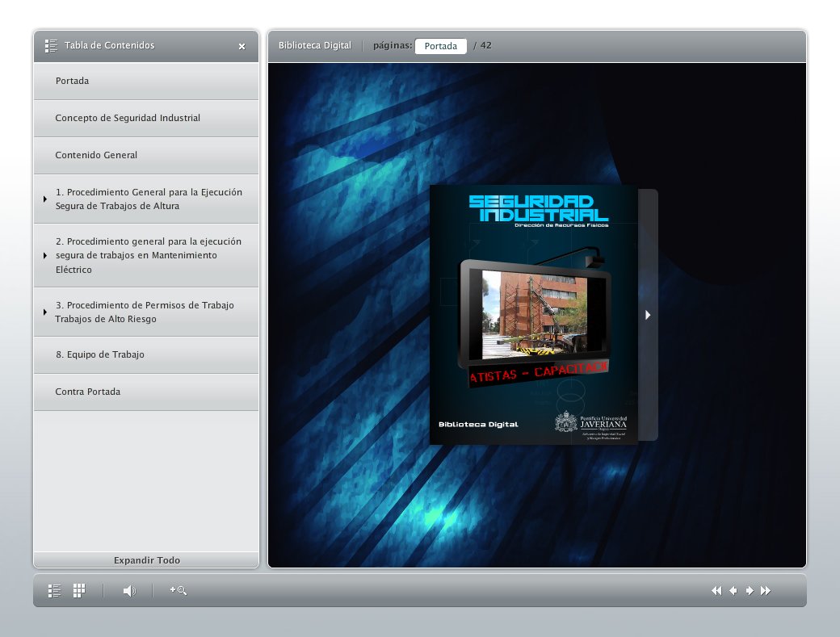Screen dimensions: 840x637
Task: Mute the page-flip sound
Action: (x=129, y=591)
